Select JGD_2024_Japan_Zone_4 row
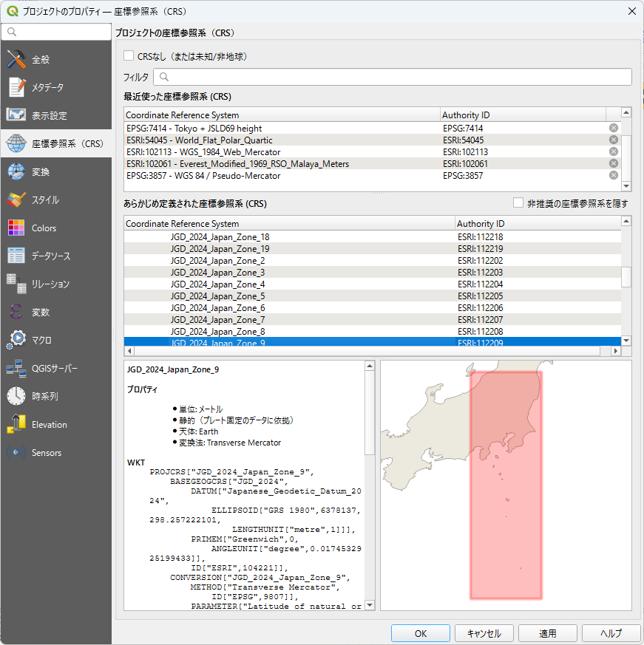The width and height of the screenshot is (644, 645). pos(372,284)
